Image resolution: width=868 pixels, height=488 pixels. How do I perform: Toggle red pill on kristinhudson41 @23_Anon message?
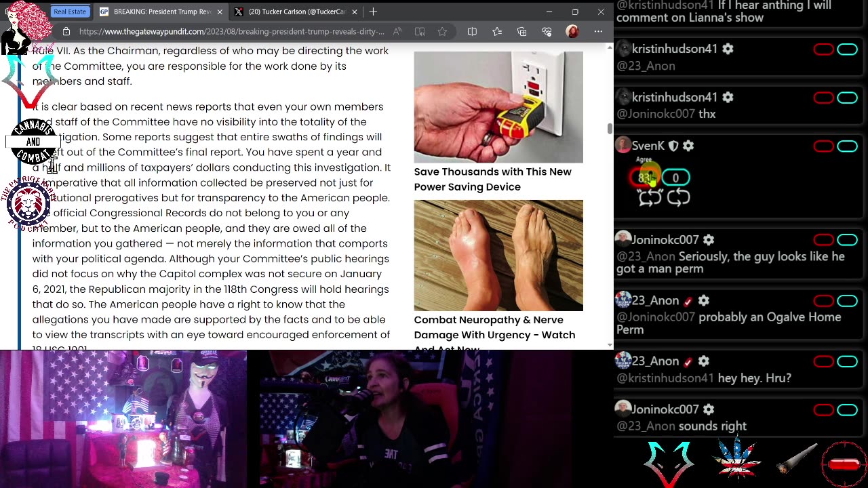pyautogui.click(x=823, y=49)
